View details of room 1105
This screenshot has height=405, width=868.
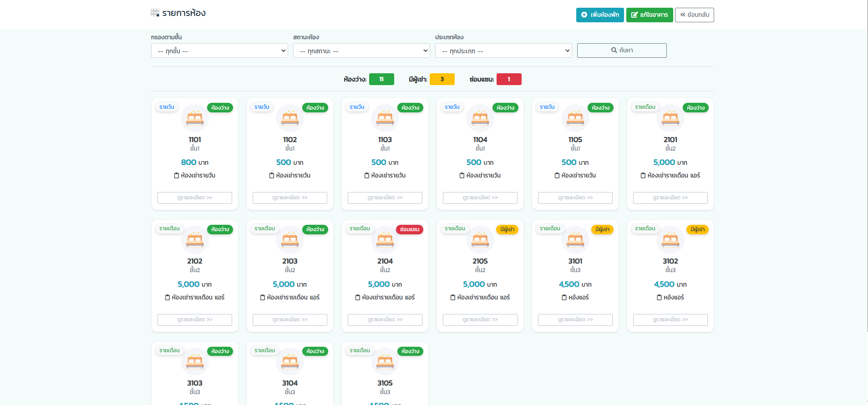tap(575, 197)
